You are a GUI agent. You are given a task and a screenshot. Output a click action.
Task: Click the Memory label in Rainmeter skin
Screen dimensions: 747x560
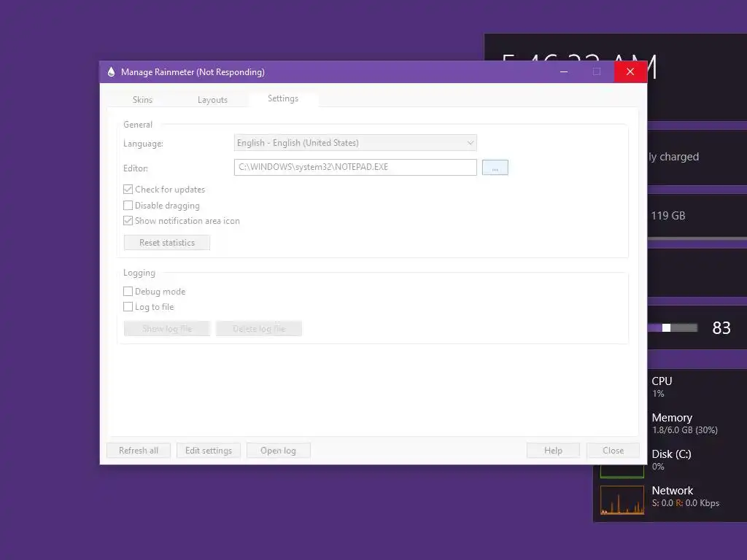[x=672, y=418]
